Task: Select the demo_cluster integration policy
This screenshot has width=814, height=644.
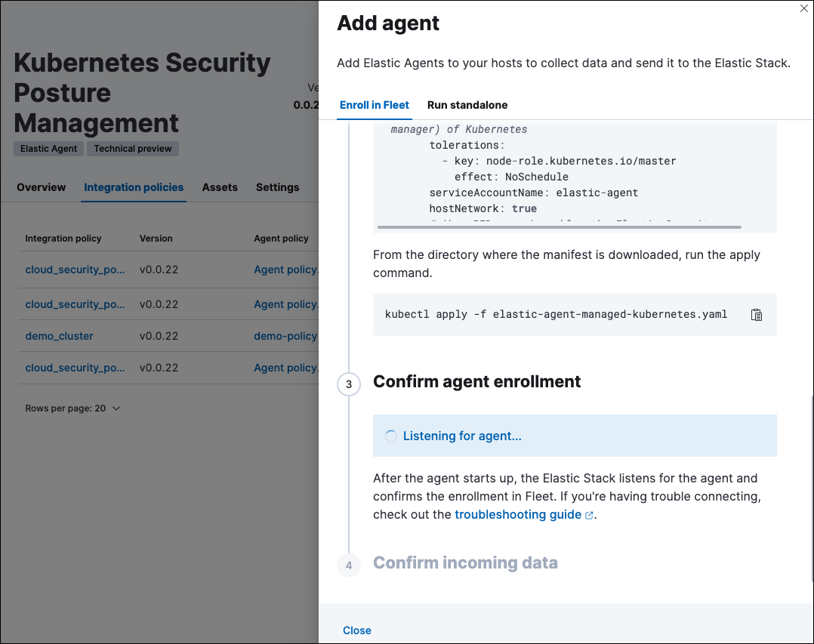Action: click(x=59, y=335)
